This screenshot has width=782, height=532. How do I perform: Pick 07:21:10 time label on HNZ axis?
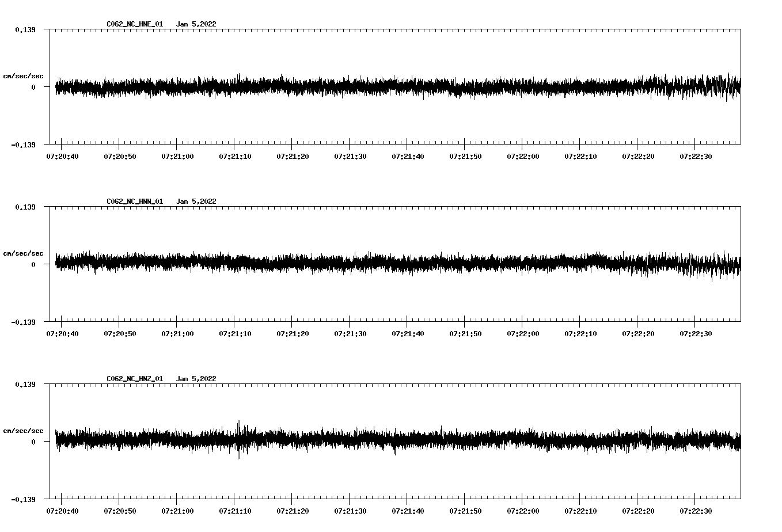pos(235,511)
